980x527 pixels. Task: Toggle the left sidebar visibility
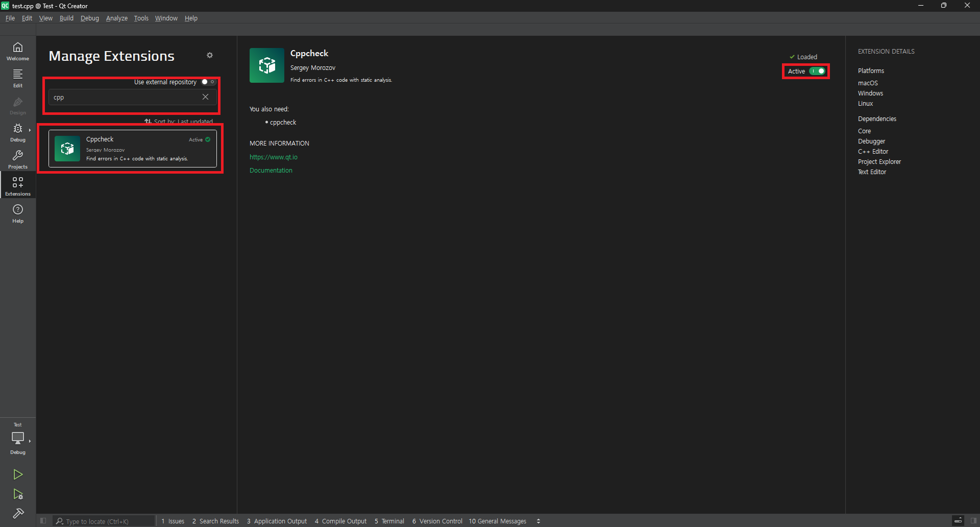tap(43, 521)
